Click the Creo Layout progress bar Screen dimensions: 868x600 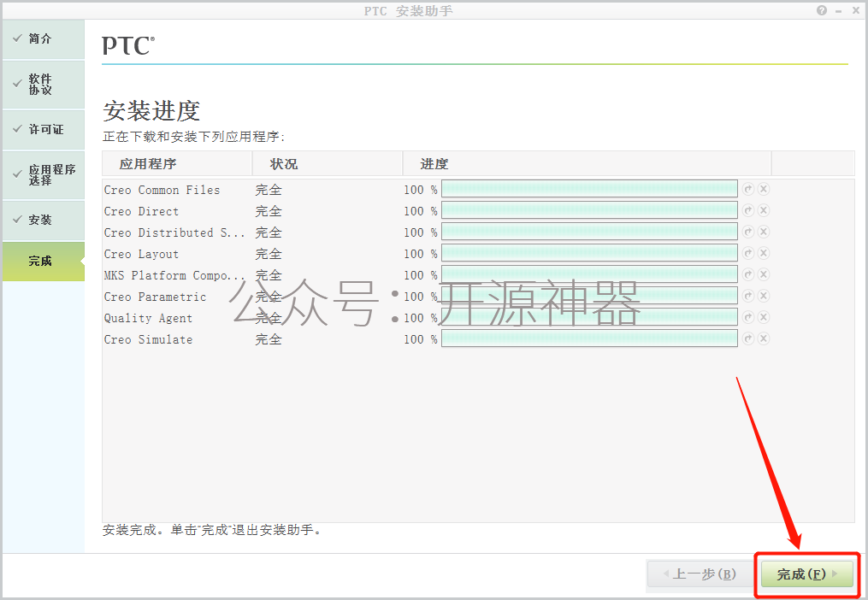pos(589,253)
